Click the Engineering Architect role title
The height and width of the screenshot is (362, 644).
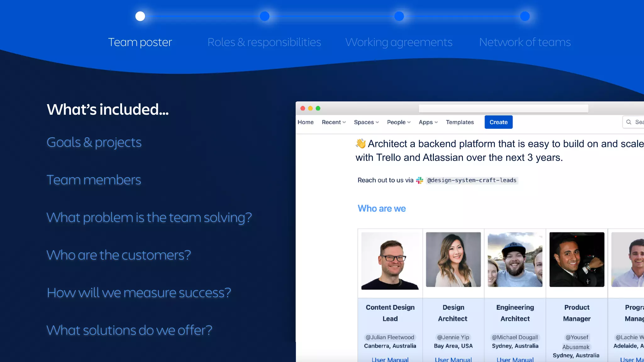point(515,313)
